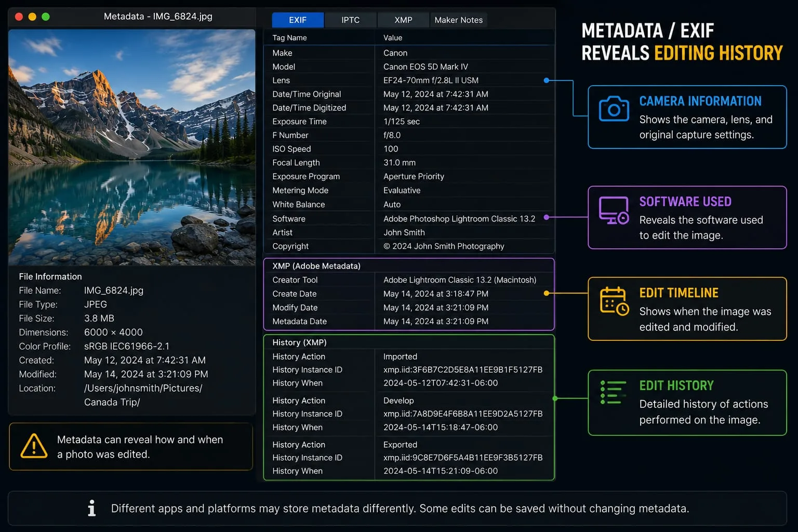Switch to the EXIF tab
Image resolution: width=798 pixels, height=532 pixels.
coord(298,20)
